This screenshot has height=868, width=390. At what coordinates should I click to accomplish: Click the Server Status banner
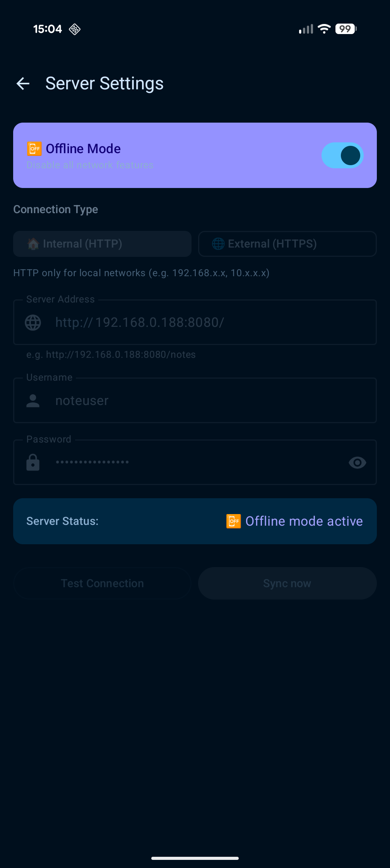(195, 521)
